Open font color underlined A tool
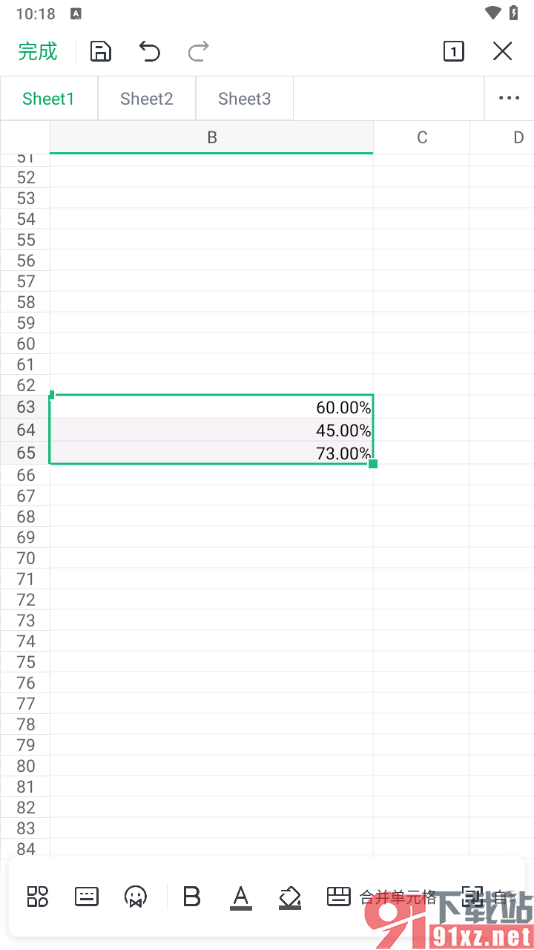 [241, 897]
